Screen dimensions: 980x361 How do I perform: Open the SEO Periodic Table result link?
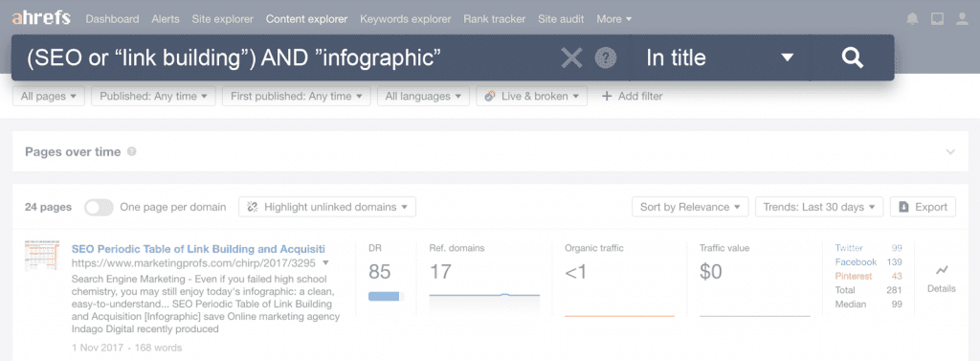coord(198,248)
